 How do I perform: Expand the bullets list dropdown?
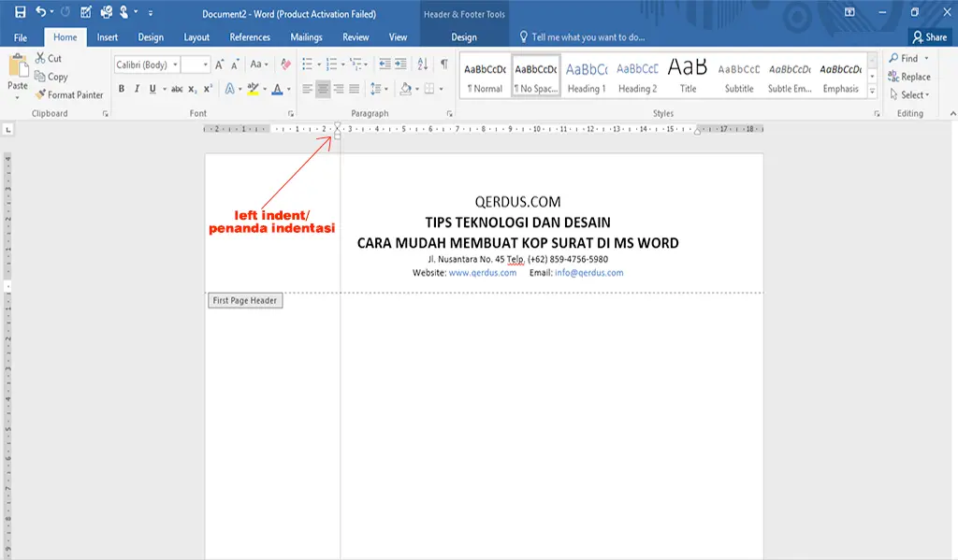point(319,65)
